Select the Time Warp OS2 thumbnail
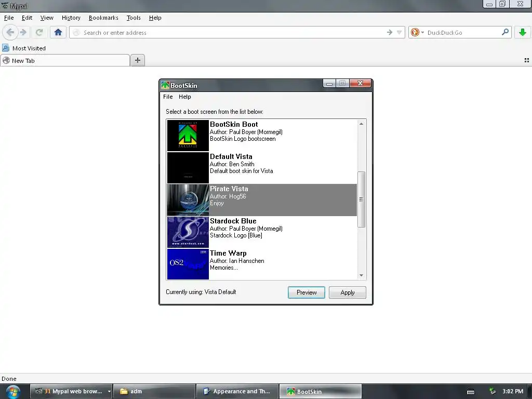 [188, 264]
